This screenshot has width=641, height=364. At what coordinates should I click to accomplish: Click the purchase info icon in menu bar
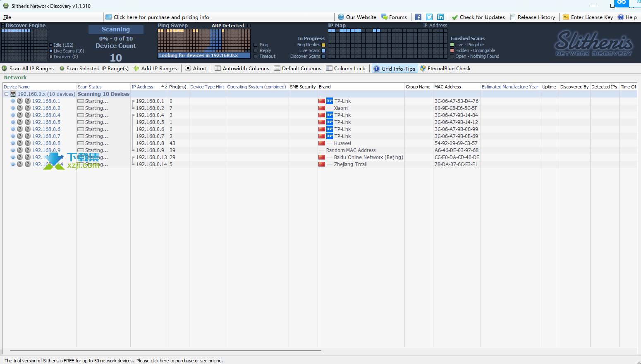click(109, 17)
